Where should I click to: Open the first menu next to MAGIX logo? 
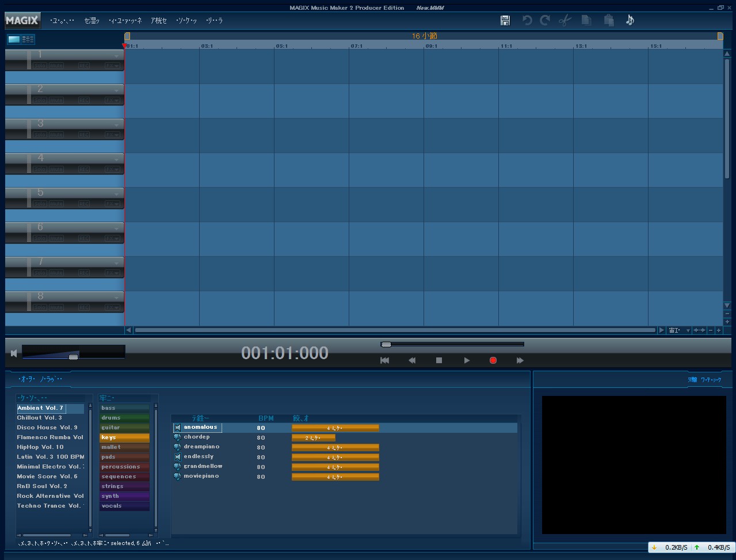[62, 21]
